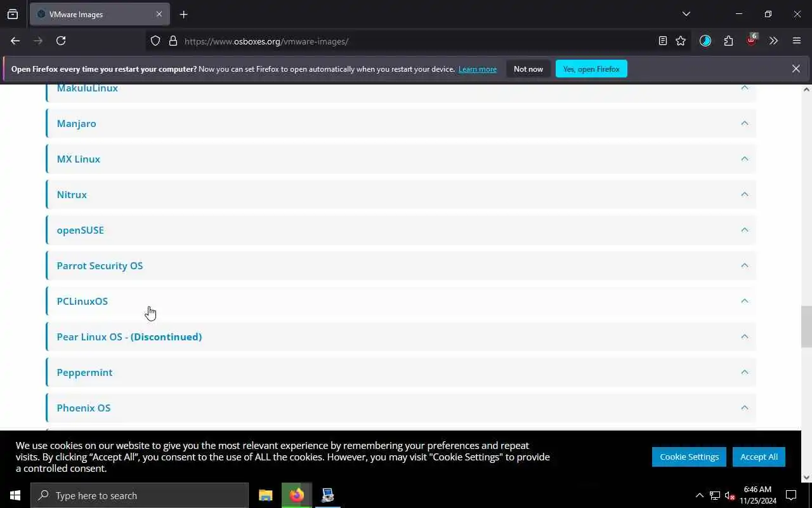Open the PCLinuxOS section
This screenshot has height=508, width=812.
pos(401,301)
